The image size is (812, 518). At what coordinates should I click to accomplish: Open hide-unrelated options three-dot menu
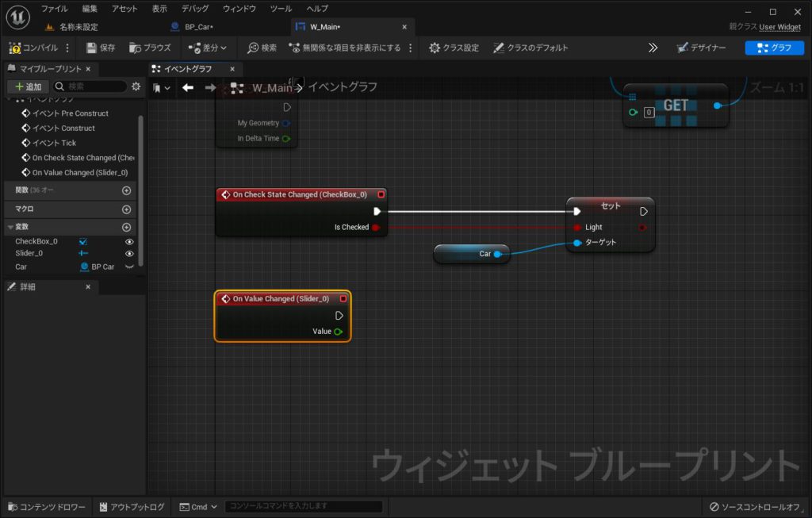pos(411,48)
